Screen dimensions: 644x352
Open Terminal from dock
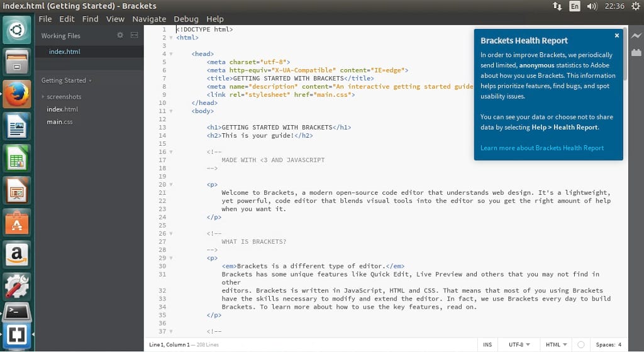[17, 312]
